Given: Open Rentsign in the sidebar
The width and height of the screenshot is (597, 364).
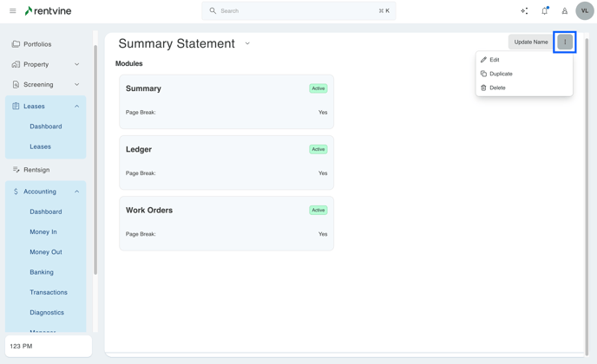Looking at the screenshot, I should (x=36, y=170).
